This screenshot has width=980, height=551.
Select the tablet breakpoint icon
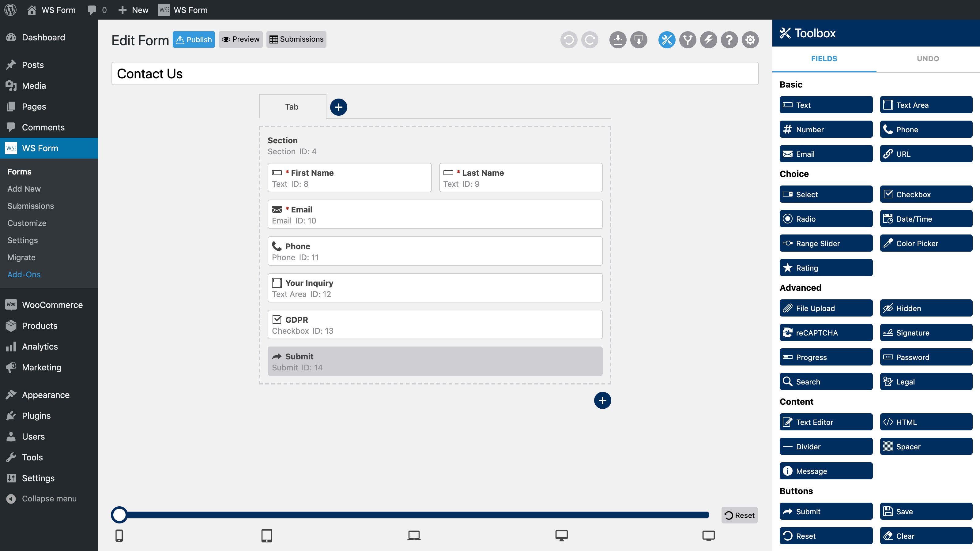(x=267, y=535)
